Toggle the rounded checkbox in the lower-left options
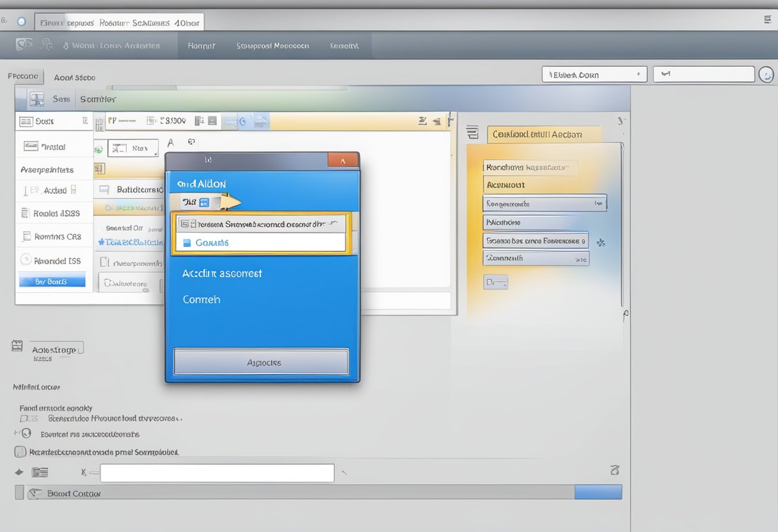This screenshot has width=778, height=532. tap(20, 451)
